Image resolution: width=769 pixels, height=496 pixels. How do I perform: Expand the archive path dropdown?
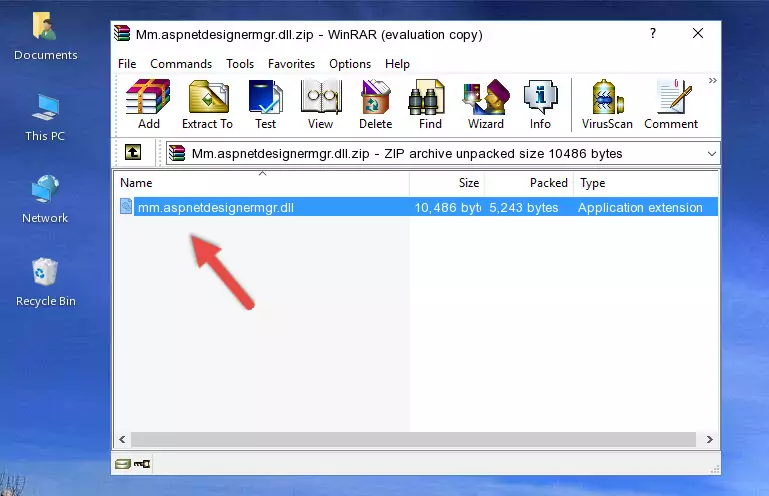coord(712,154)
